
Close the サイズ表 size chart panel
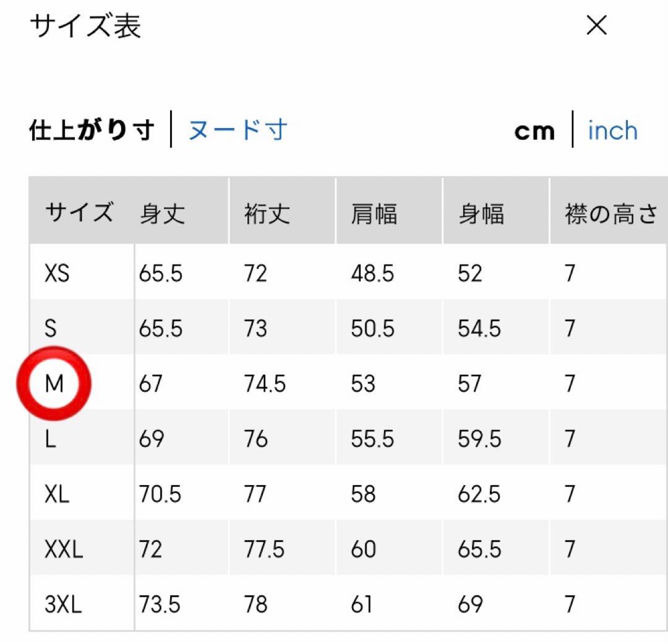[x=596, y=26]
